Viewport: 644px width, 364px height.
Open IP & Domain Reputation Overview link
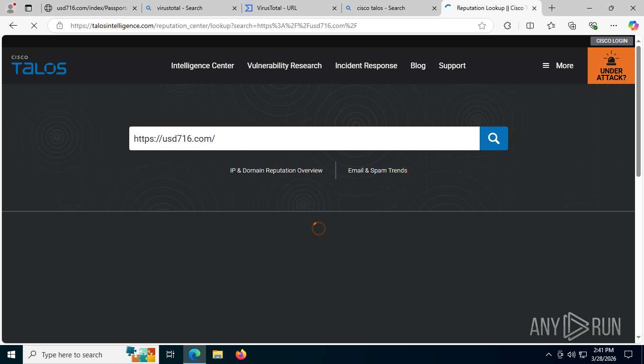276,170
